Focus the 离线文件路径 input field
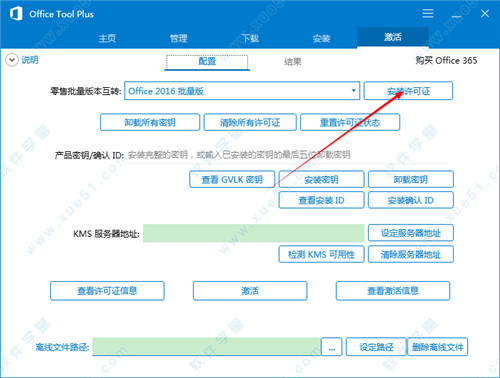 click(207, 347)
